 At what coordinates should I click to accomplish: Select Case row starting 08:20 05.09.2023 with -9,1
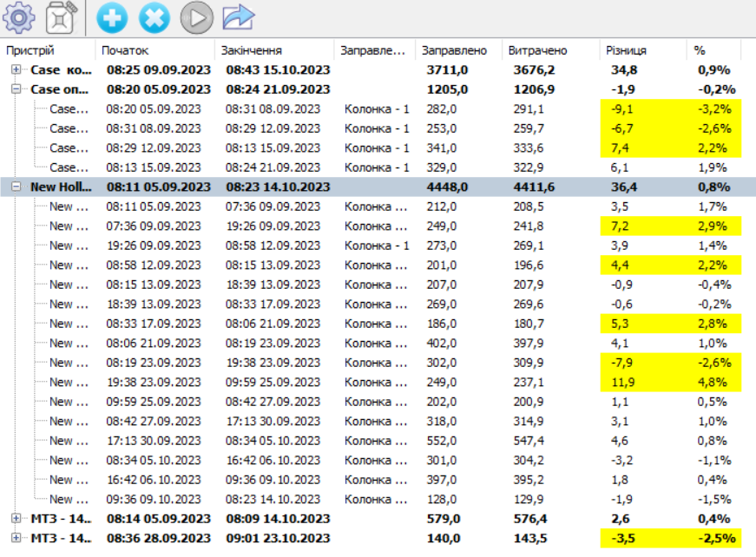(69, 108)
